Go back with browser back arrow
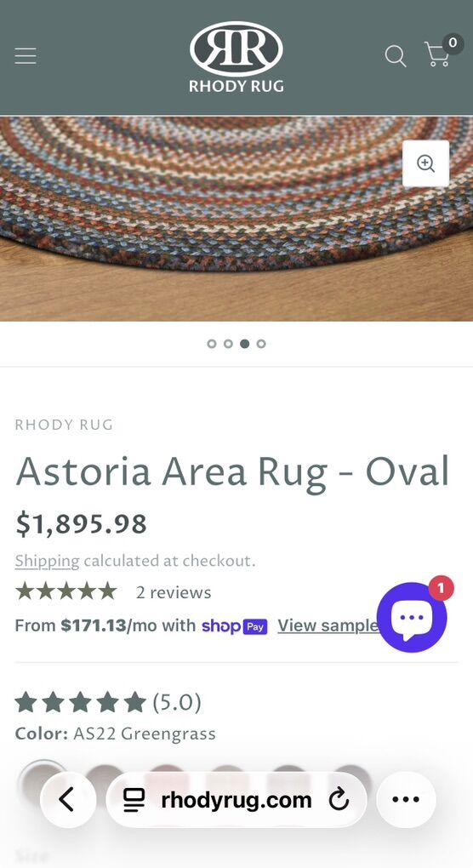 click(x=68, y=799)
